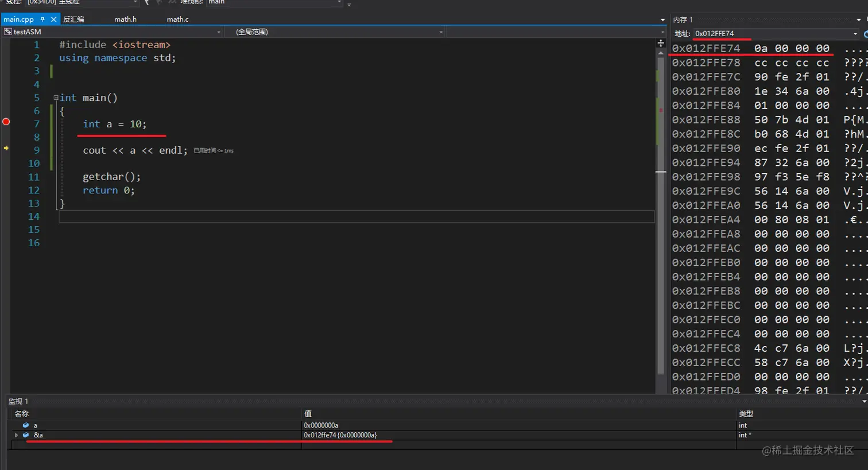
Task: Open the testASM project scope dropdown
Action: [219, 32]
